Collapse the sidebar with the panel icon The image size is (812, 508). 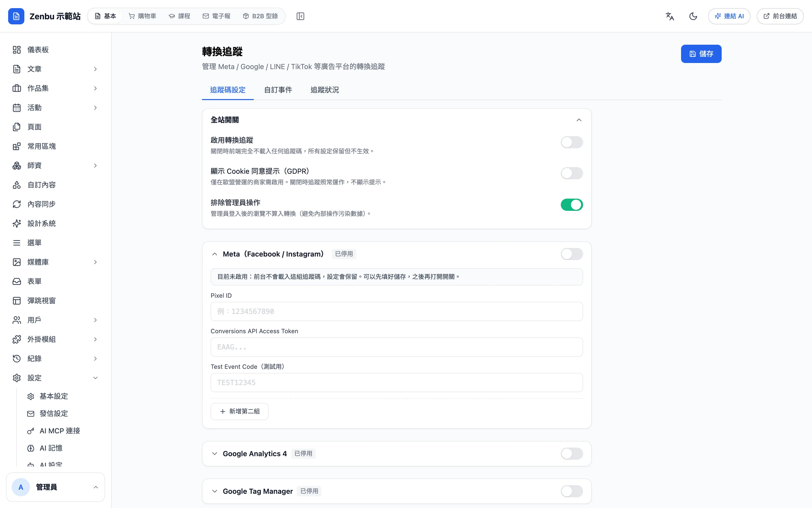point(300,16)
